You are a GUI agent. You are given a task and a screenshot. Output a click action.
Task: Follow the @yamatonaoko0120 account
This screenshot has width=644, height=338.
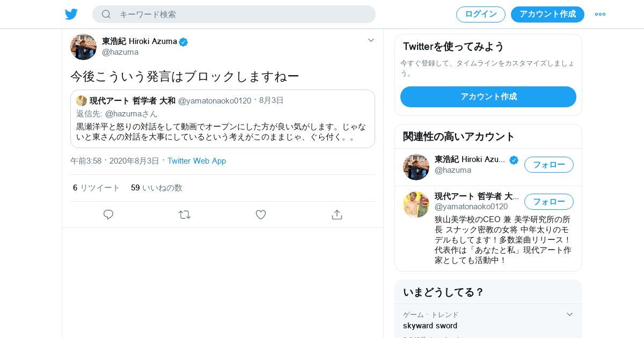click(x=548, y=202)
